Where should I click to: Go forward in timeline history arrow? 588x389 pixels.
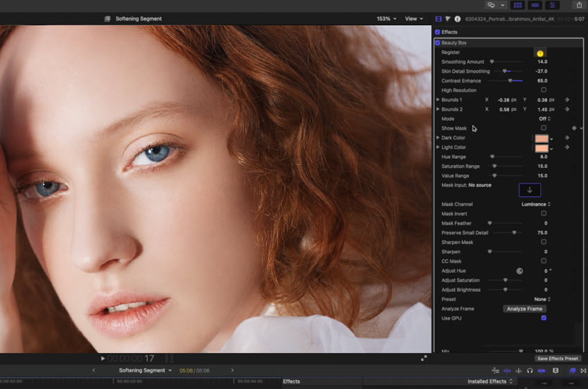pyautogui.click(x=233, y=370)
